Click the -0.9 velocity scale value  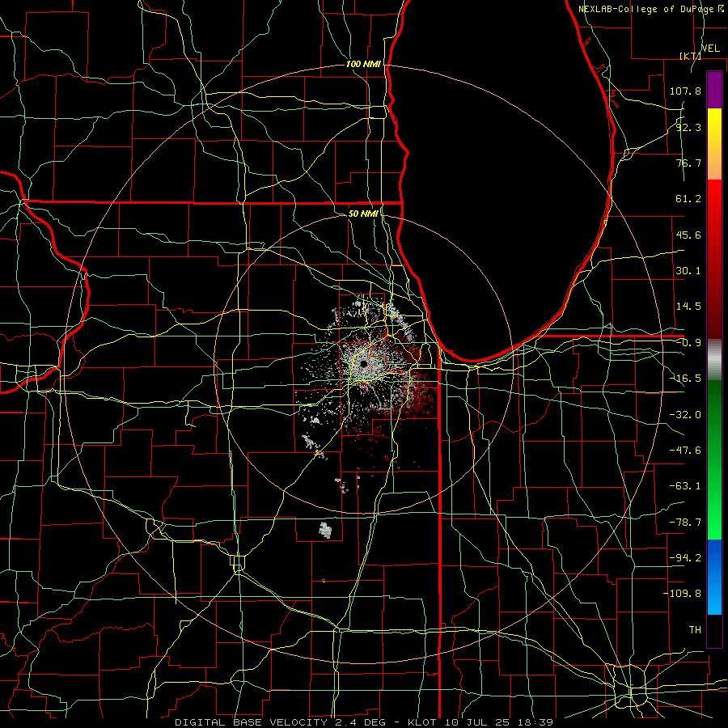coord(688,343)
